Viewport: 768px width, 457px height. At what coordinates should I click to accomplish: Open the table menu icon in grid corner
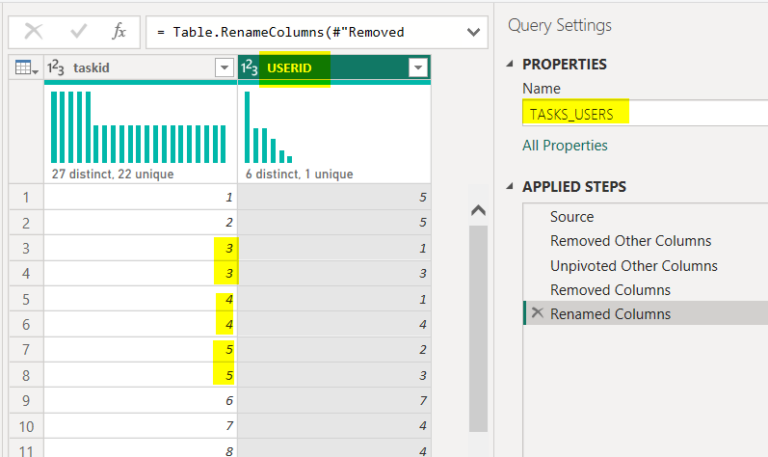[x=26, y=68]
